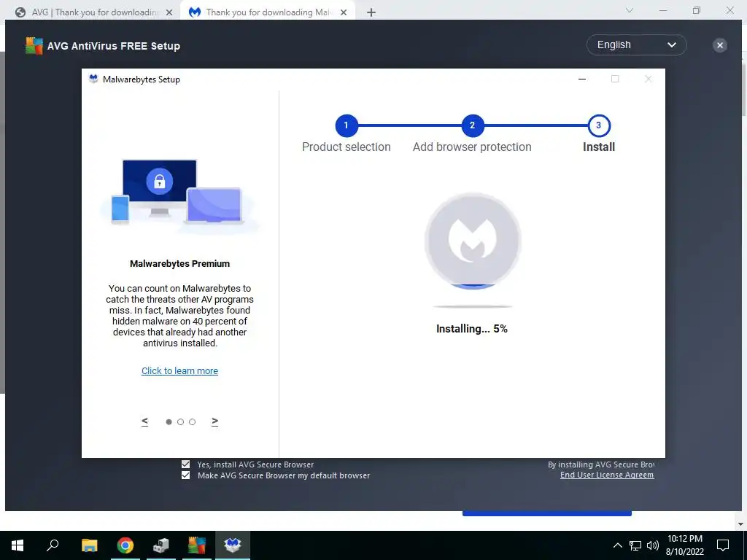
Task: Click the installer package taskbar icon
Action: pos(161,545)
